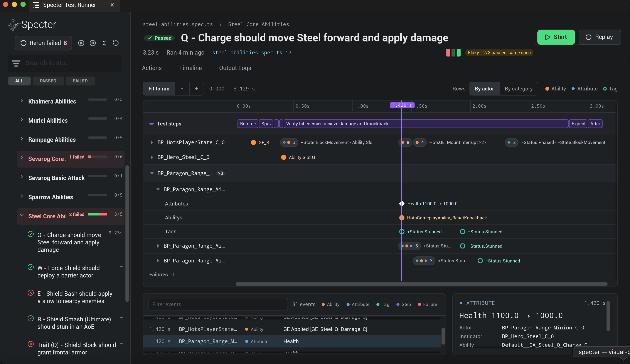Click the Rerun failed 8 button

44,43
